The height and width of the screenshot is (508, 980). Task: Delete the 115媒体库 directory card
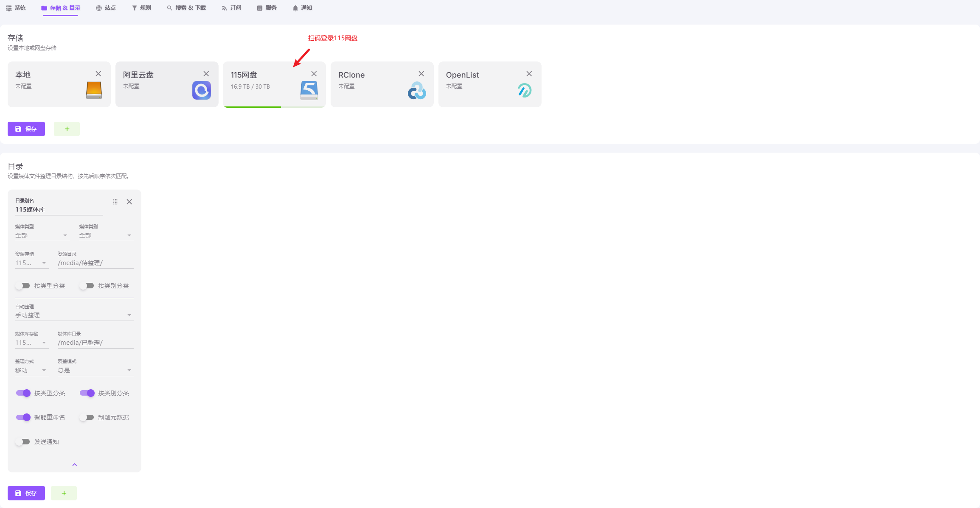pos(129,202)
